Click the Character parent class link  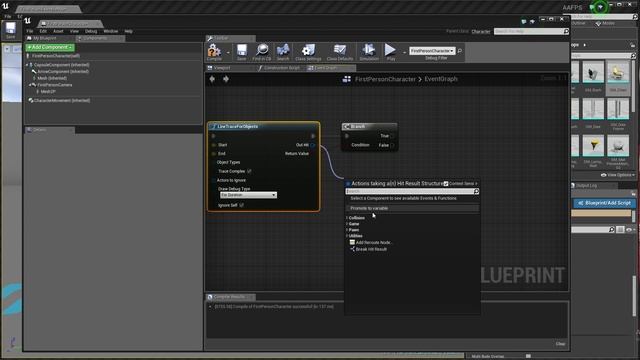pyautogui.click(x=480, y=31)
